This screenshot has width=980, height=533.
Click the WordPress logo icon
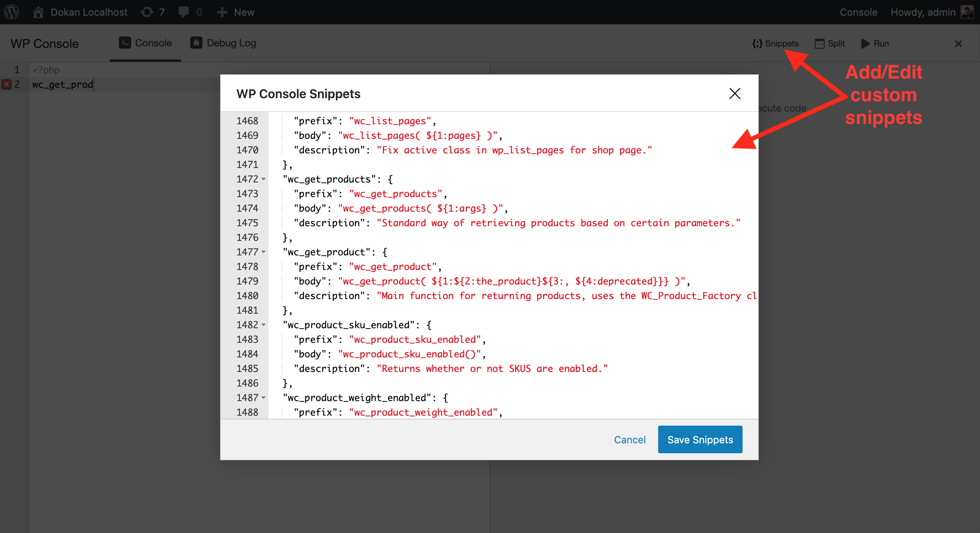12,12
